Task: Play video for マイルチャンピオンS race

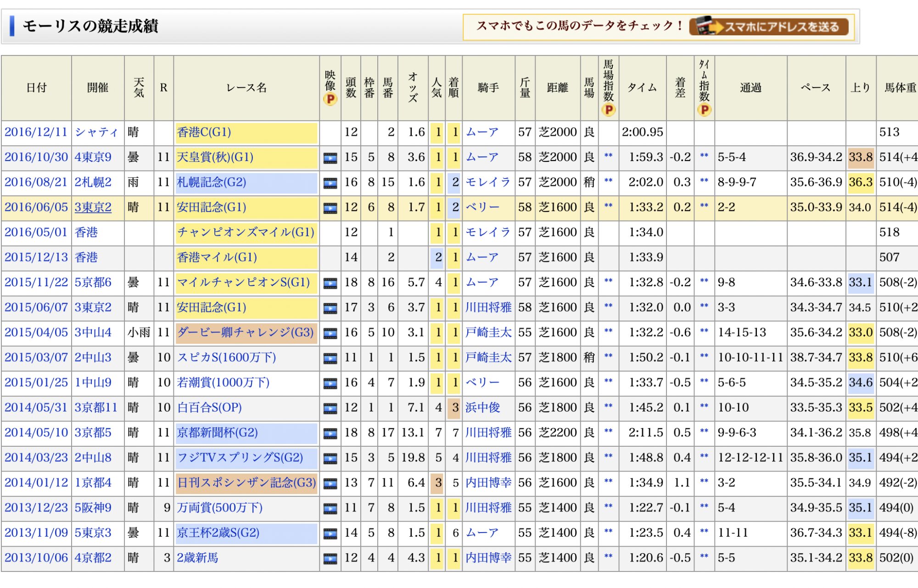Action: (330, 284)
